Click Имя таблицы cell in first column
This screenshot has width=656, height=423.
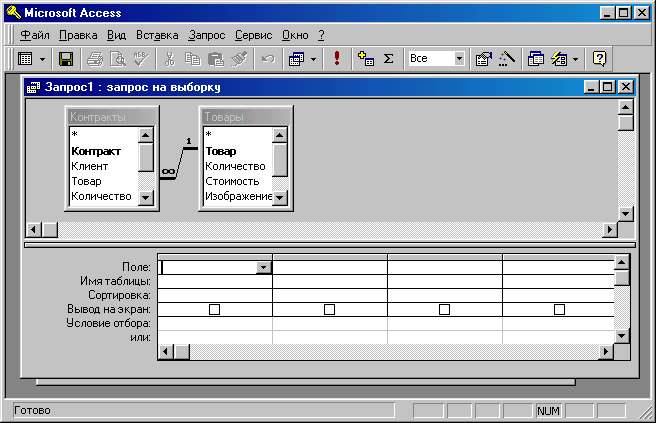[x=215, y=281]
